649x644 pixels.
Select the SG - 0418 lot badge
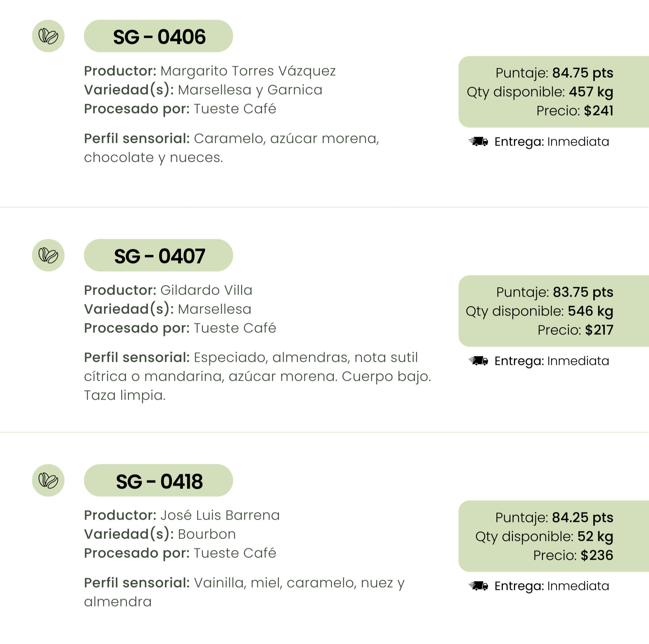[x=158, y=480]
